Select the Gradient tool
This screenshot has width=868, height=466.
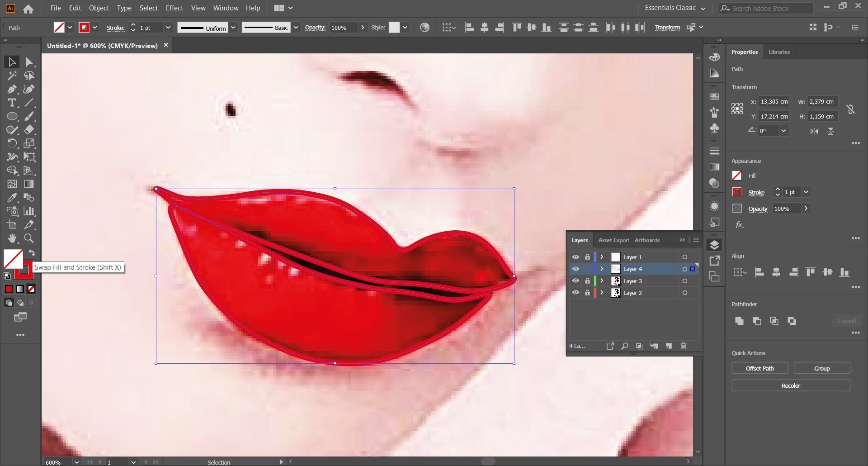29,184
